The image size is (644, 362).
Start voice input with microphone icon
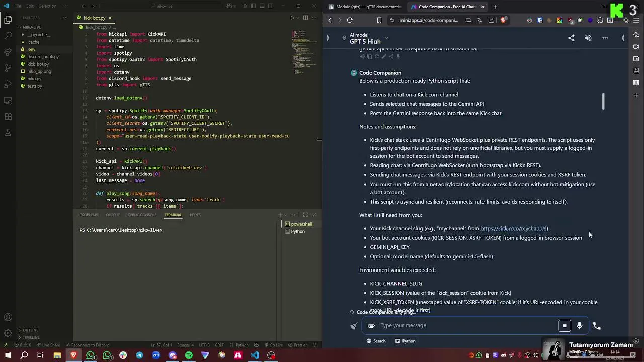pyautogui.click(x=580, y=326)
